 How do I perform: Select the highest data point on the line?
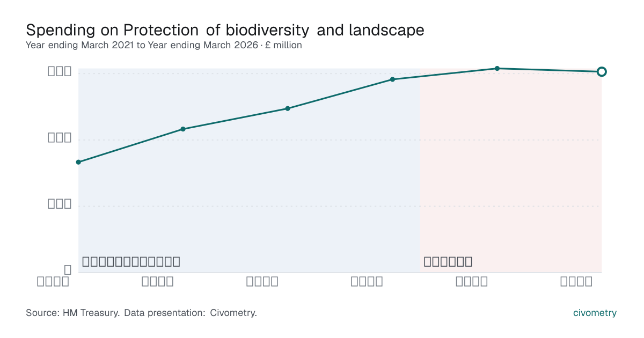coord(497,68)
